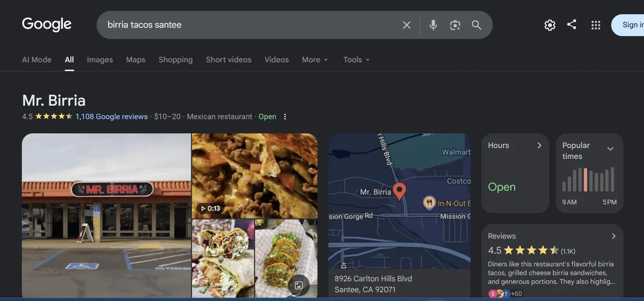The width and height of the screenshot is (644, 301).
Task: Open quick settings gear
Action: 550,25
